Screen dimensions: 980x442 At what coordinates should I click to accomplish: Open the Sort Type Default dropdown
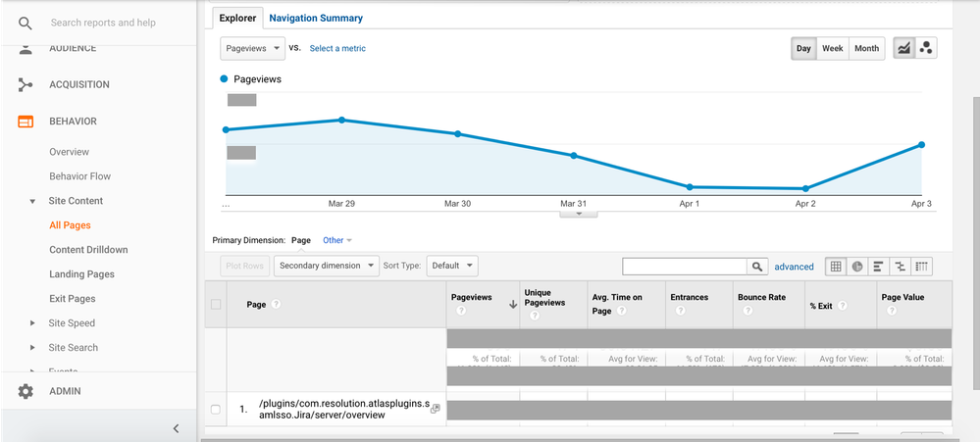452,266
